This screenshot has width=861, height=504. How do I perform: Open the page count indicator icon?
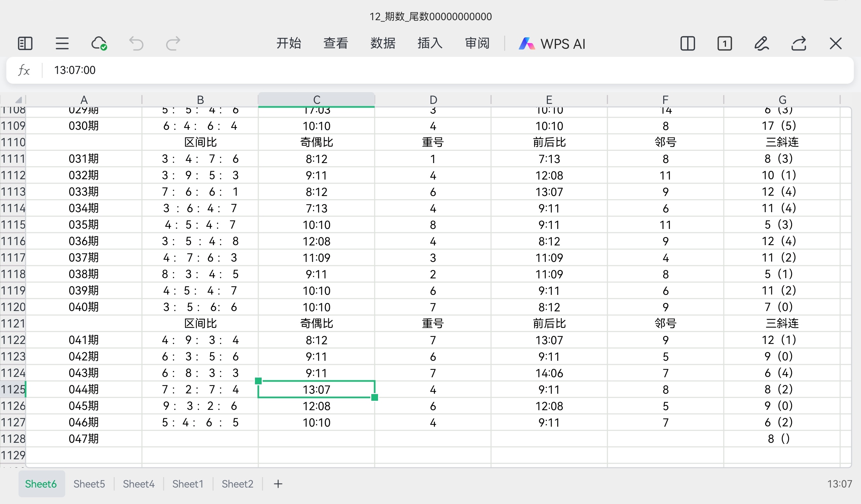click(x=724, y=44)
